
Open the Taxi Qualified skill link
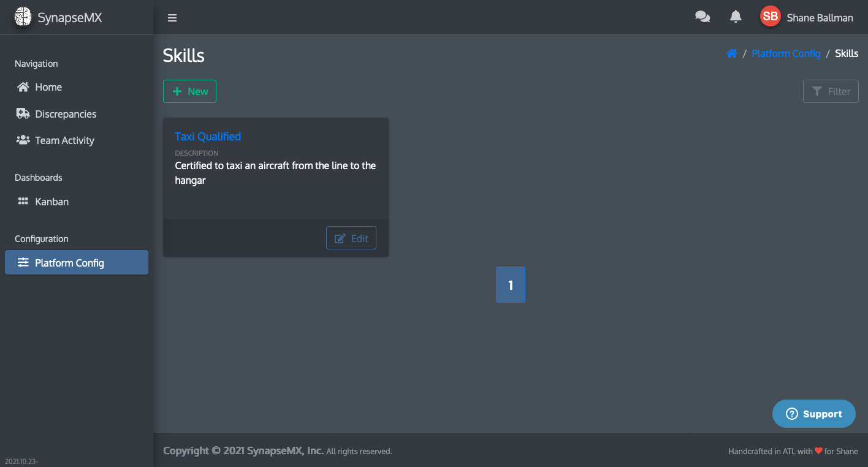pos(208,136)
